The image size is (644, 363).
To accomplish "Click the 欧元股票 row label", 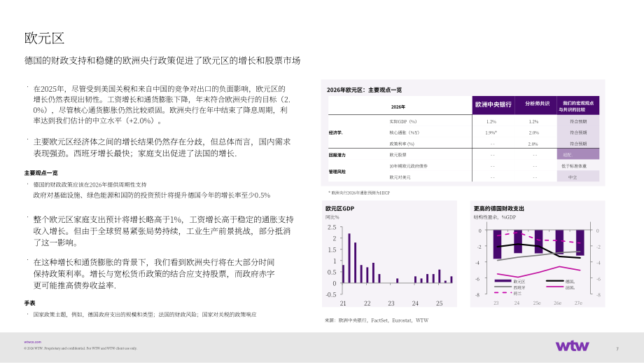I will point(398,155).
